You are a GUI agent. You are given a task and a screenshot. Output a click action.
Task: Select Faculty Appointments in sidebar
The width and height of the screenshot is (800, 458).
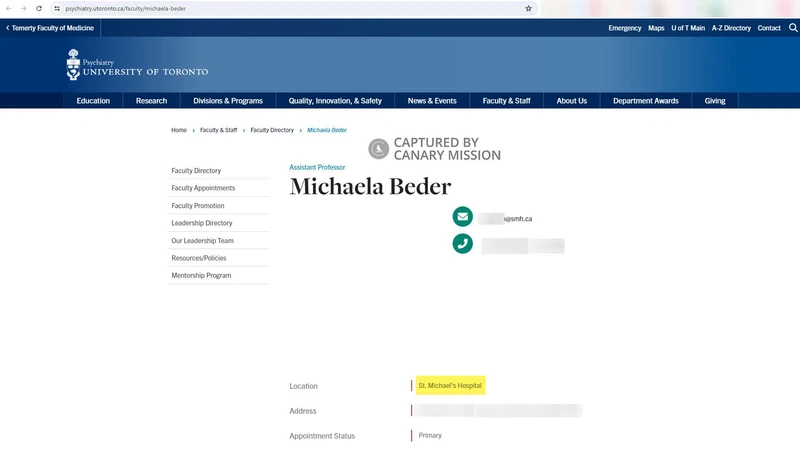tap(203, 188)
